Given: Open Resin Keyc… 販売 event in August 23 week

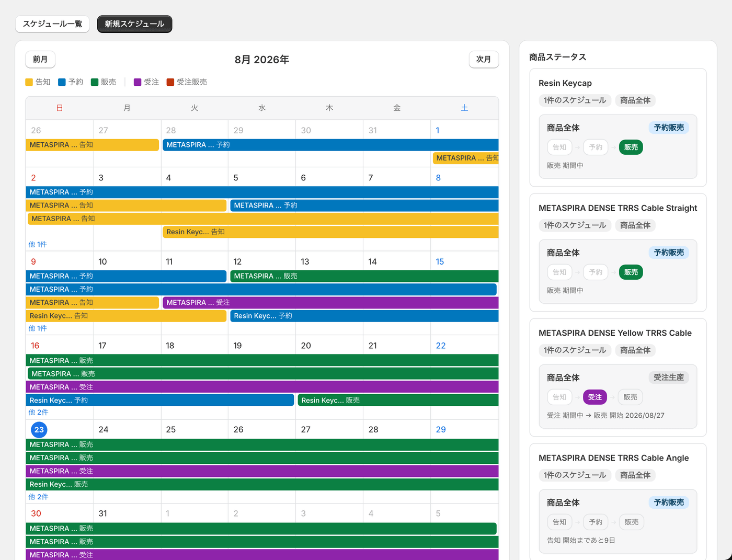Looking at the screenshot, I should pos(262,485).
